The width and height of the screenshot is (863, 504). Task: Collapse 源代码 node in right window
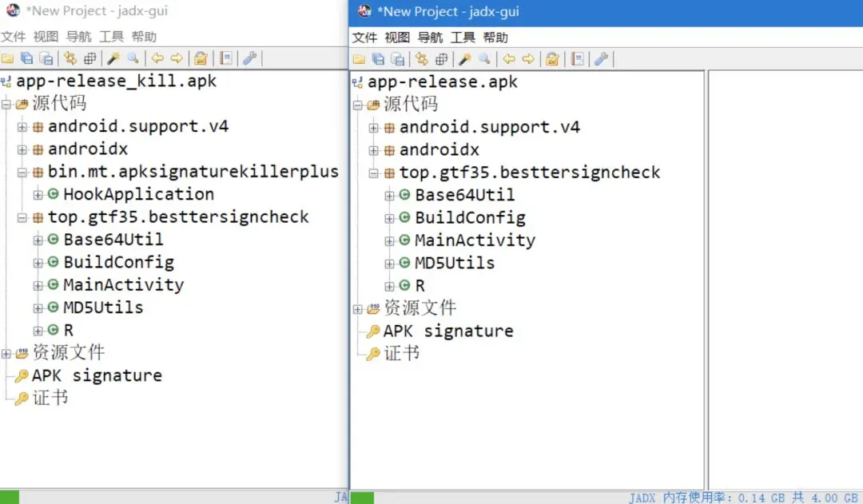coord(358,105)
